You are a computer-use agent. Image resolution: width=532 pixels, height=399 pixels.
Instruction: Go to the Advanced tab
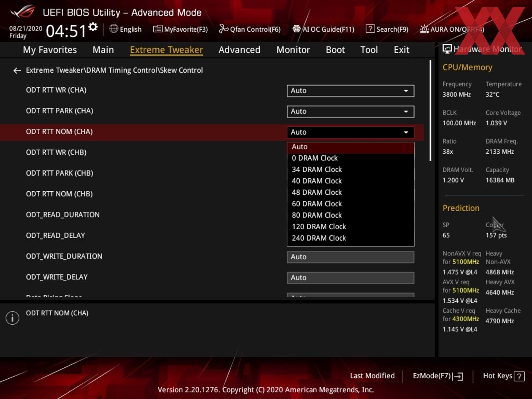[239, 50]
